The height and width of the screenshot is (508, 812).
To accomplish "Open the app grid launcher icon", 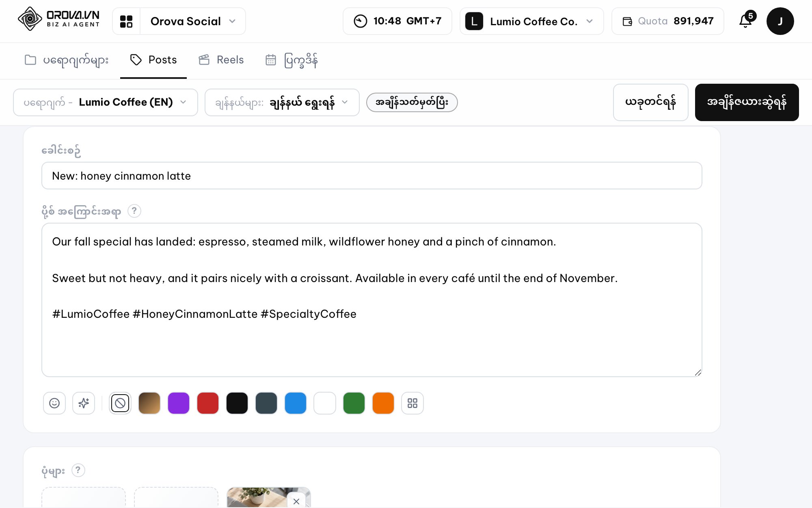I will pos(126,21).
